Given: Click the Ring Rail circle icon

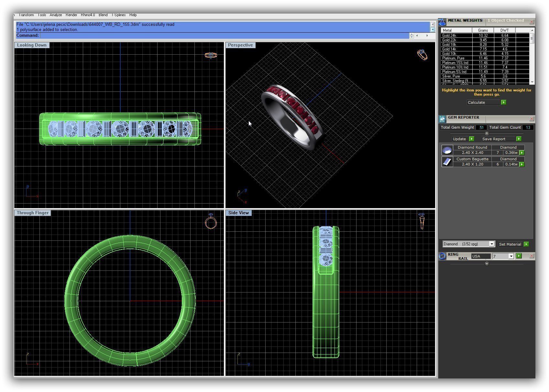Looking at the screenshot, I should point(442,256).
